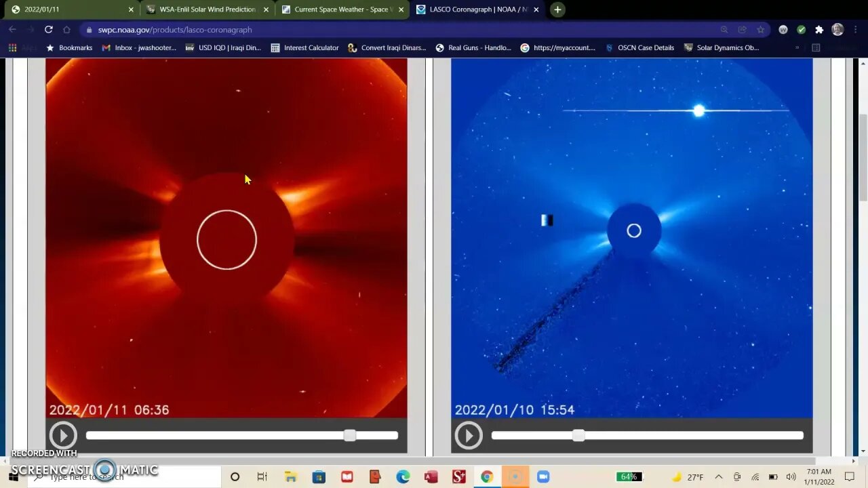The image size is (868, 488).
Task: Open File Explorer from the taskbar
Action: [x=290, y=477]
